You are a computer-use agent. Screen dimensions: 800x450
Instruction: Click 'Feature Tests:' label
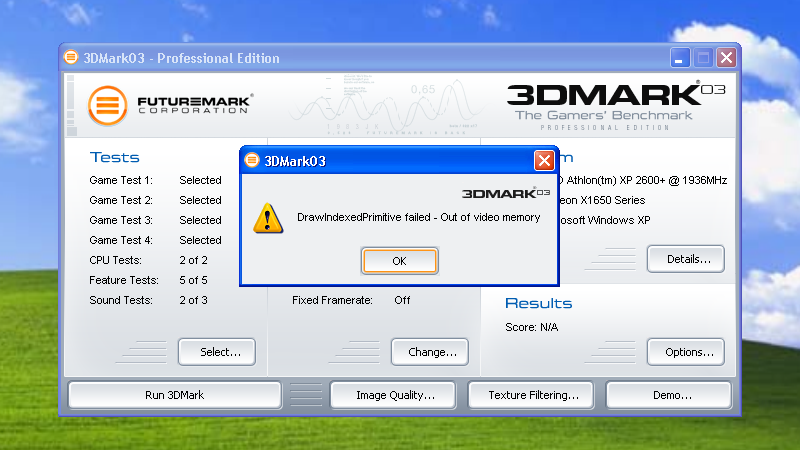coord(124,280)
